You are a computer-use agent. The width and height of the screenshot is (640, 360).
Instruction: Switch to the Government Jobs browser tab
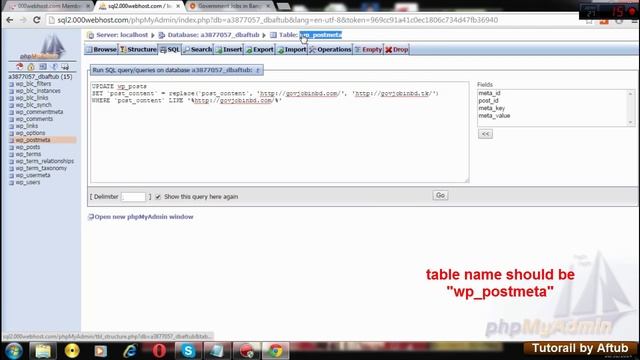(x=230, y=6)
